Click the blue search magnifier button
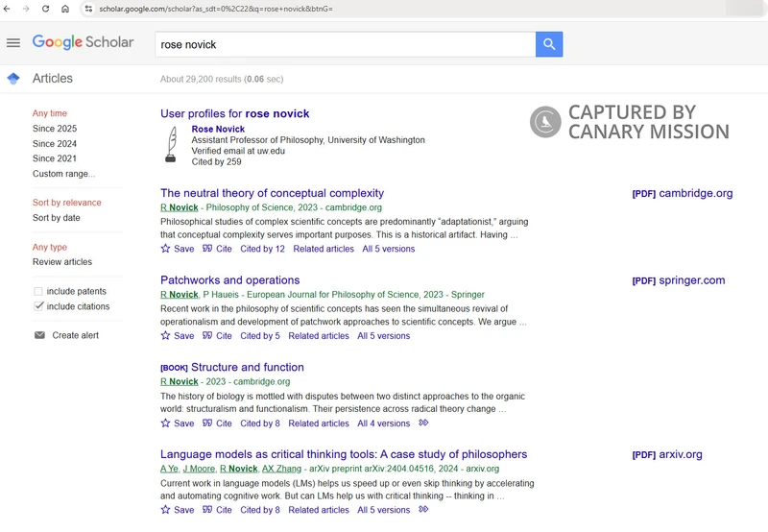Image resolution: width=768 pixels, height=532 pixels. pyautogui.click(x=549, y=44)
